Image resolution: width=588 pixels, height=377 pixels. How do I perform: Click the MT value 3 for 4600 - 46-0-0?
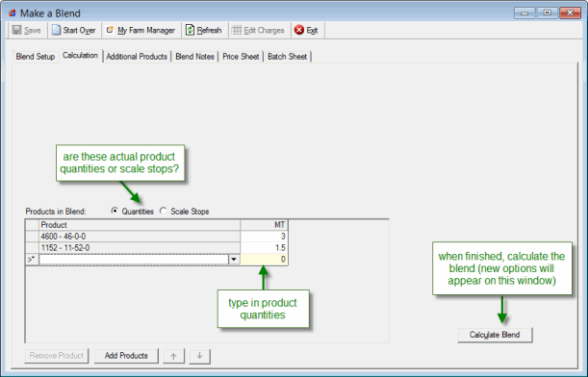pyautogui.click(x=264, y=237)
